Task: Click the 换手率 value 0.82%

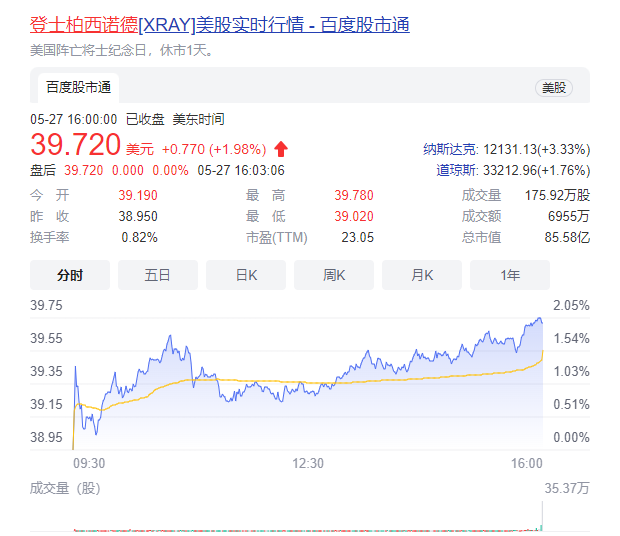Action: [140, 237]
